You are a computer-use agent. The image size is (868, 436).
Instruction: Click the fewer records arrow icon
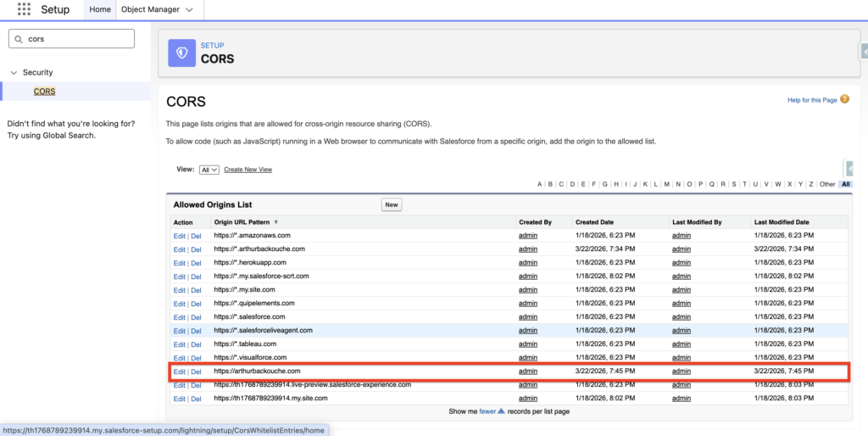tap(502, 411)
